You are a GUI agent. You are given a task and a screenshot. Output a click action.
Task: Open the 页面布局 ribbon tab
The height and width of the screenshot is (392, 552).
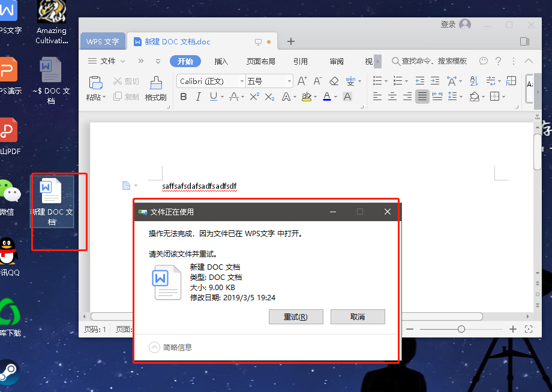point(261,61)
